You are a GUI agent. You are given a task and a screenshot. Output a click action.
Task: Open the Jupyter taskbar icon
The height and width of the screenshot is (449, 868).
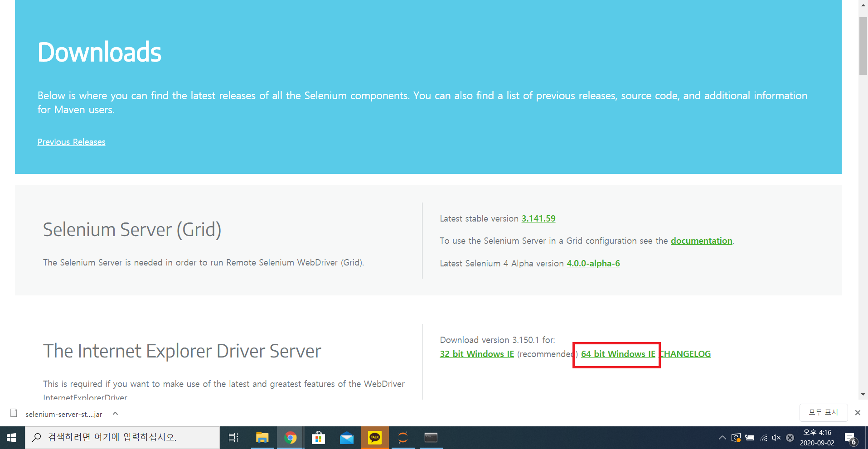click(403, 438)
